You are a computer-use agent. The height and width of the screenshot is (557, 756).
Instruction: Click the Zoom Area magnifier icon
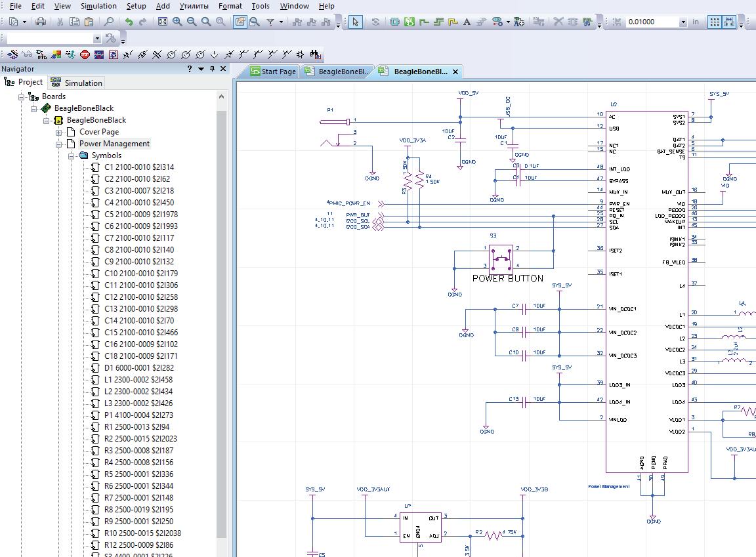point(206,22)
